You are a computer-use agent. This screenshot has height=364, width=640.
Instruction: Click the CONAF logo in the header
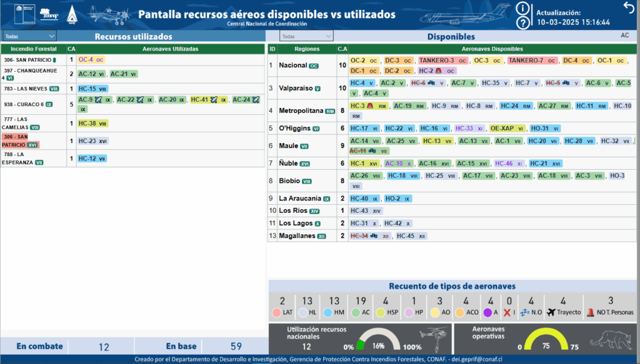point(49,14)
